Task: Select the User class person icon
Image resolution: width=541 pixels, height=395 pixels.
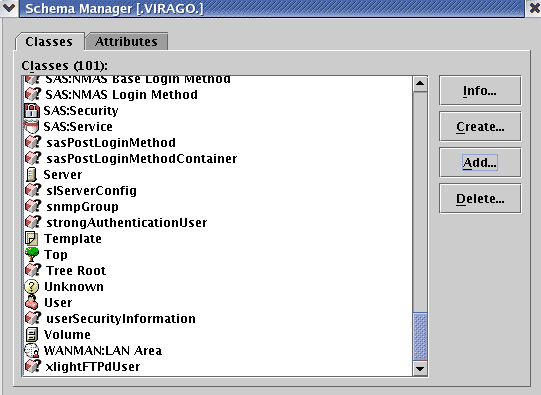Action: [x=32, y=302]
